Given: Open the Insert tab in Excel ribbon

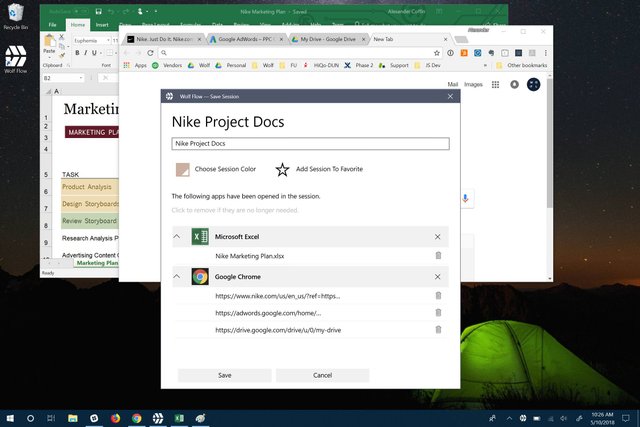Looking at the screenshot, I should pos(103,23).
